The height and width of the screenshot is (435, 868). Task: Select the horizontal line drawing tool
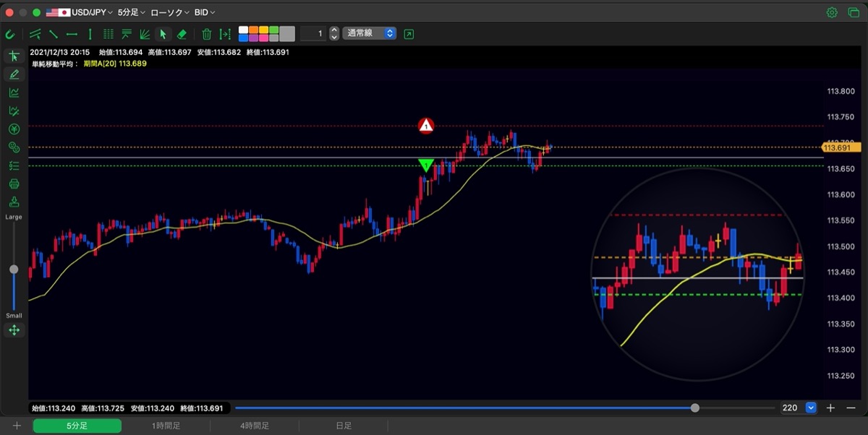pyautogui.click(x=72, y=33)
